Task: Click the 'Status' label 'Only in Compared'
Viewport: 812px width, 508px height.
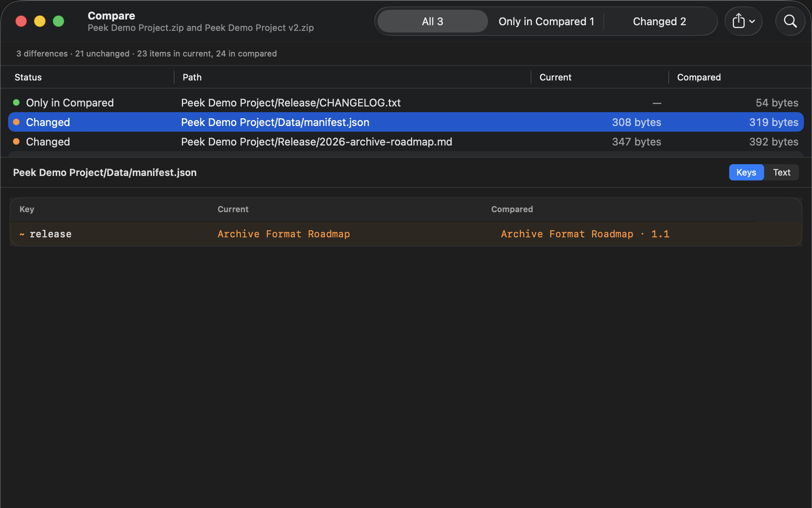Action: [x=70, y=103]
